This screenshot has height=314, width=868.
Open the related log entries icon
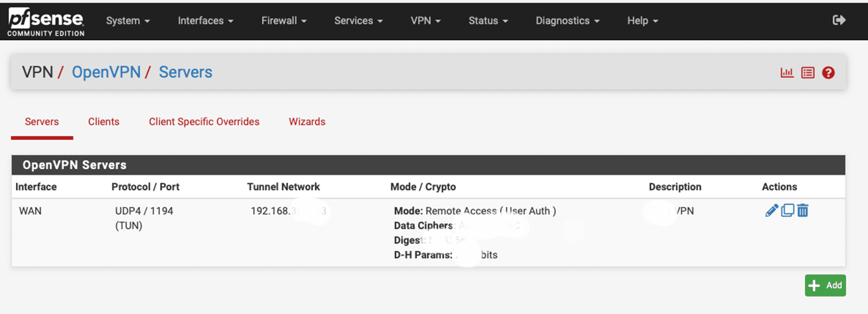click(x=808, y=73)
